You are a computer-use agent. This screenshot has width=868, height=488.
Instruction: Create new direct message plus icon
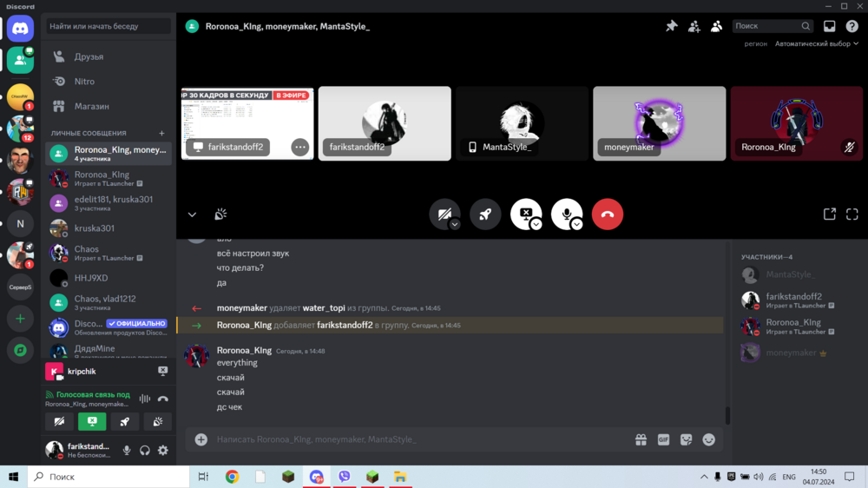coord(161,133)
